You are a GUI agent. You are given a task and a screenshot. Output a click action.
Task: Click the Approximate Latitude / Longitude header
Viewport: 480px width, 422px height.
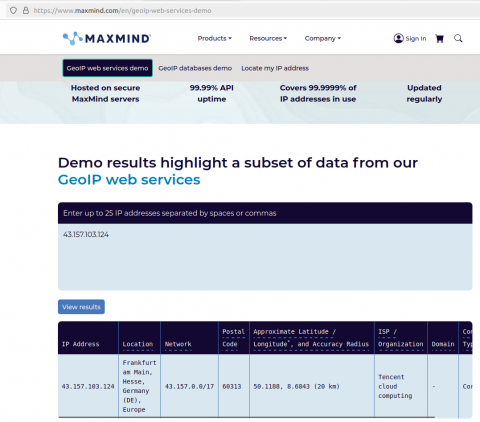tap(311, 338)
